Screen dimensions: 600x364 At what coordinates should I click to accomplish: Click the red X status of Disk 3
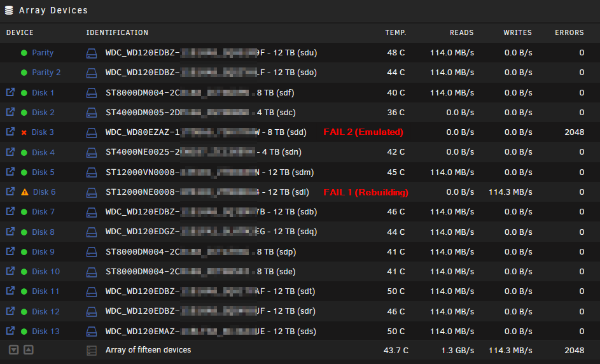[x=24, y=133]
